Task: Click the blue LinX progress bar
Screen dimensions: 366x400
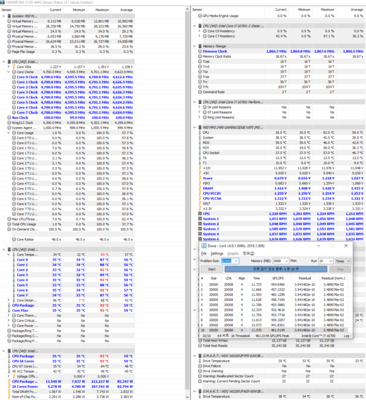Action: [x=276, y=269]
